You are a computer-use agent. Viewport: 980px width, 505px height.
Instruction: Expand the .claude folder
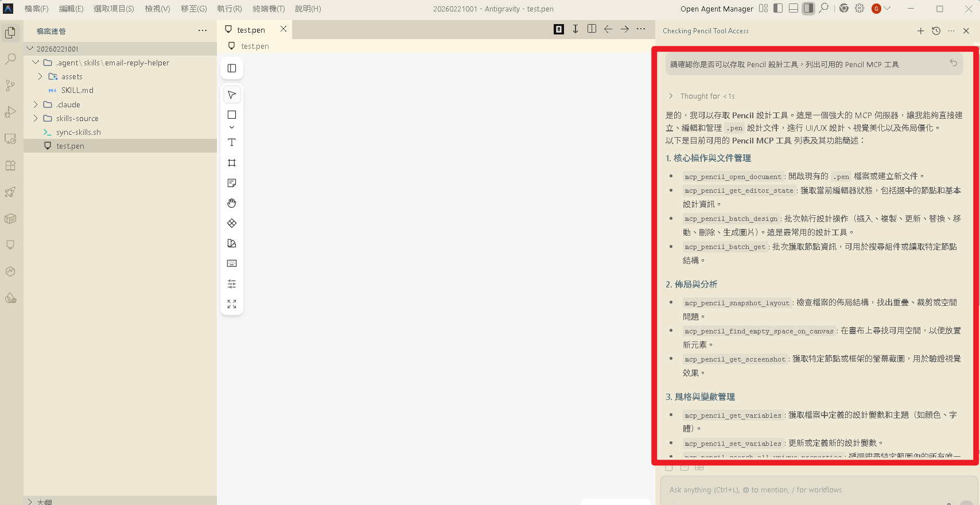pyautogui.click(x=36, y=104)
